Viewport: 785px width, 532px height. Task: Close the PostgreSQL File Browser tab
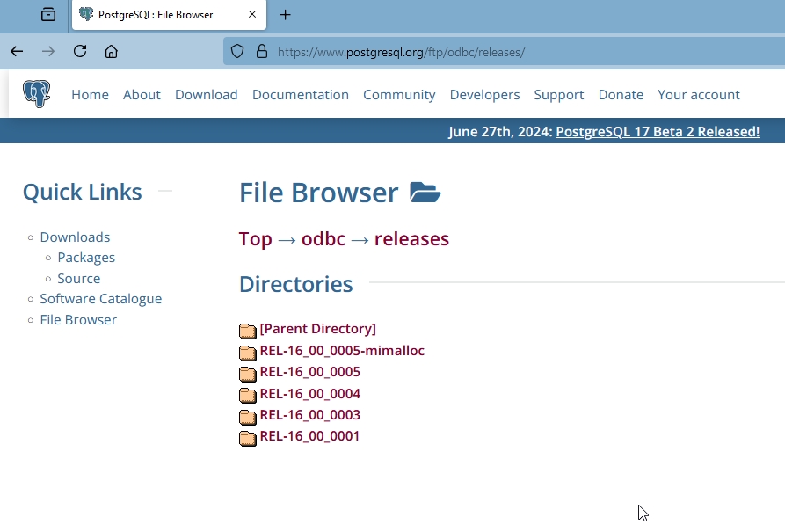tap(252, 15)
